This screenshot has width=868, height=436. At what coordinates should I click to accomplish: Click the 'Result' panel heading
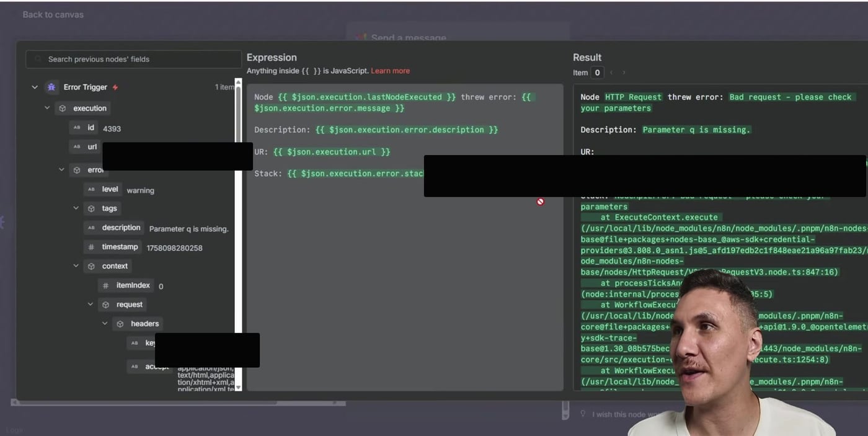[x=587, y=58]
